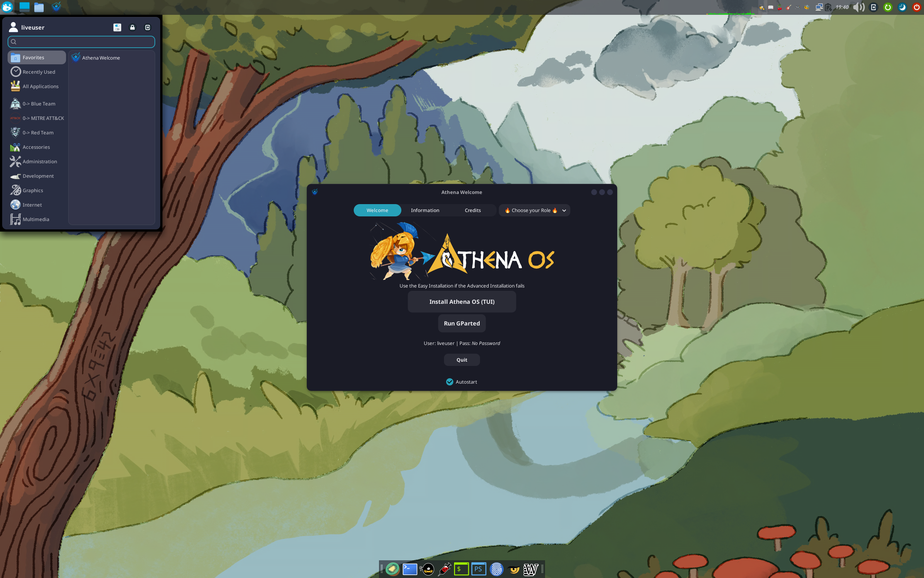This screenshot has height=578, width=924.
Task: Select the 0-> Red Team category
Action: 37,133
